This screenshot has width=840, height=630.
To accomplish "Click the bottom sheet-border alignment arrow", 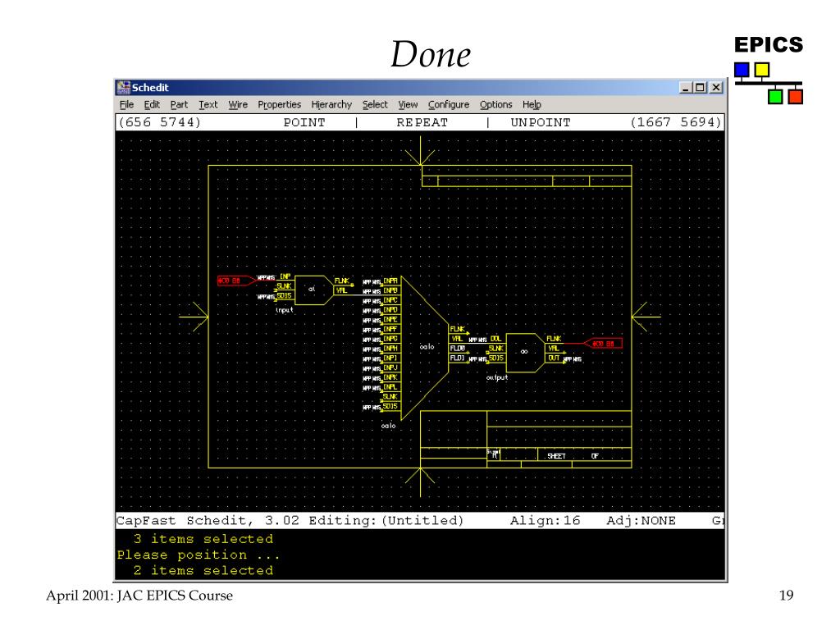I will 421,482.
